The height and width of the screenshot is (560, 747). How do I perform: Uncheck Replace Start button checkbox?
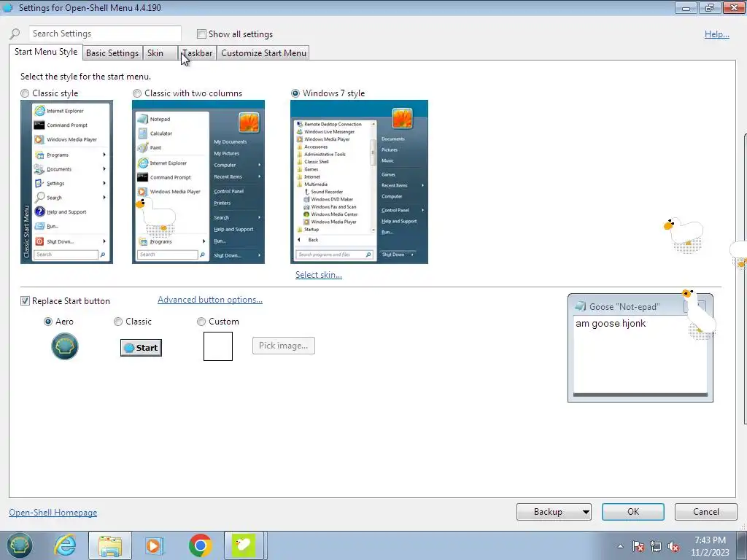click(25, 301)
